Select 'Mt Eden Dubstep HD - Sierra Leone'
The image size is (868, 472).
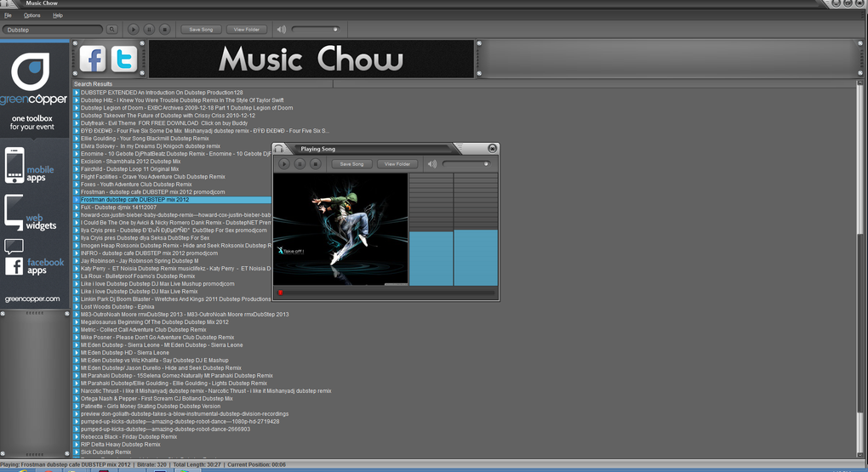point(124,353)
